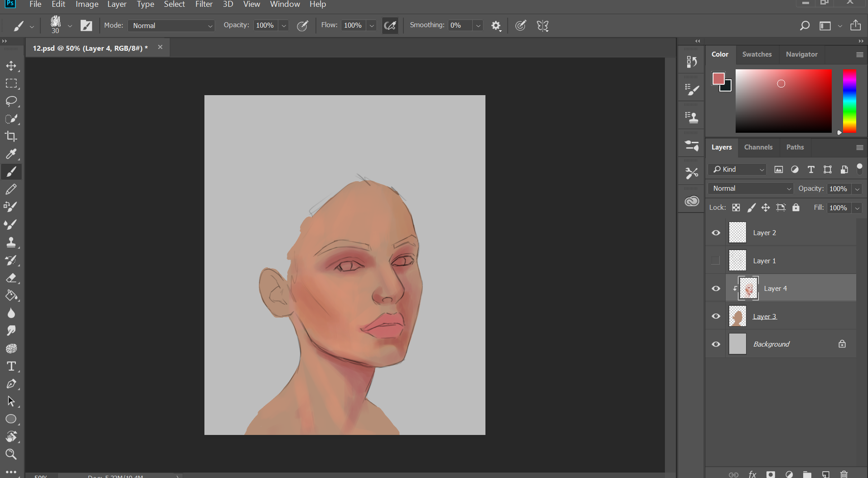Viewport: 868px width, 478px height.
Task: Select the Crop tool
Action: [11, 136]
